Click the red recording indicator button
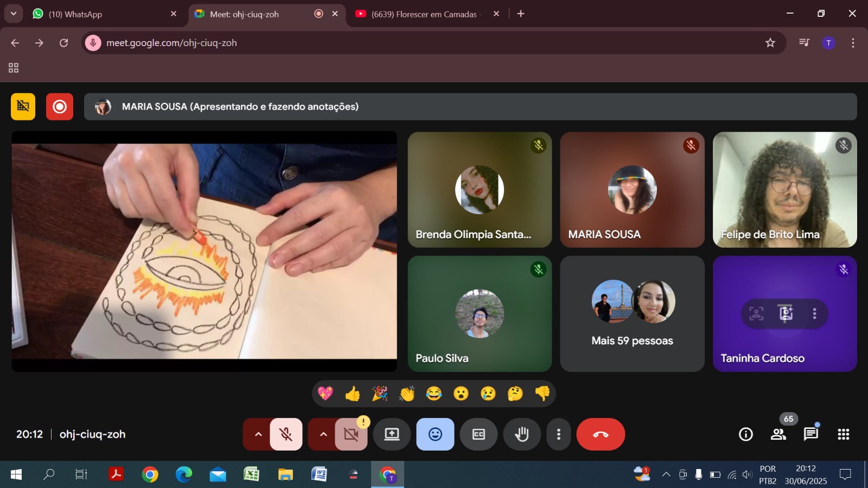This screenshot has height=488, width=868. pos(60,106)
